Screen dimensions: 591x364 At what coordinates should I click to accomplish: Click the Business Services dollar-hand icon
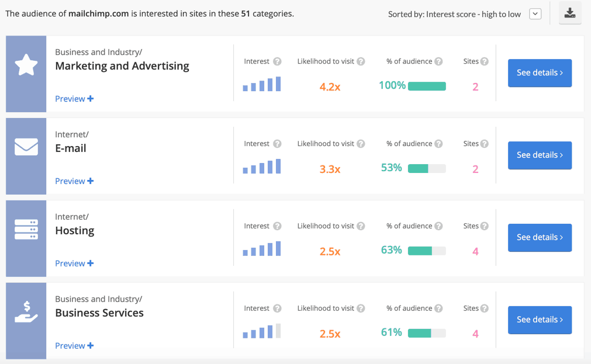25,316
